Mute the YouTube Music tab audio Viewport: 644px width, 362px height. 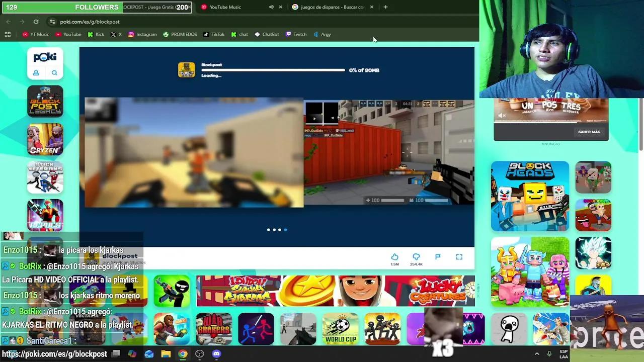pyautogui.click(x=271, y=7)
